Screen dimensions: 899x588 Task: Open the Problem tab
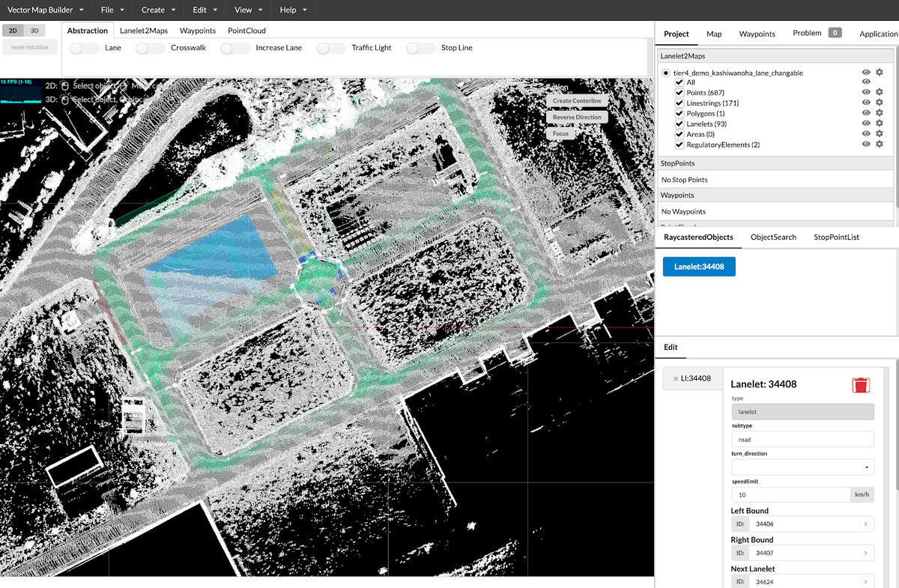[817, 33]
